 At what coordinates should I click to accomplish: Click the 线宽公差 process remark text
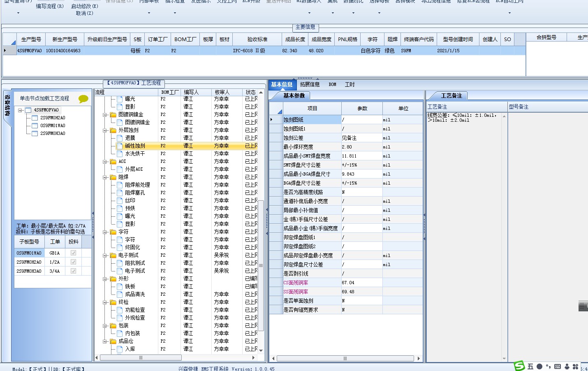[463, 118]
